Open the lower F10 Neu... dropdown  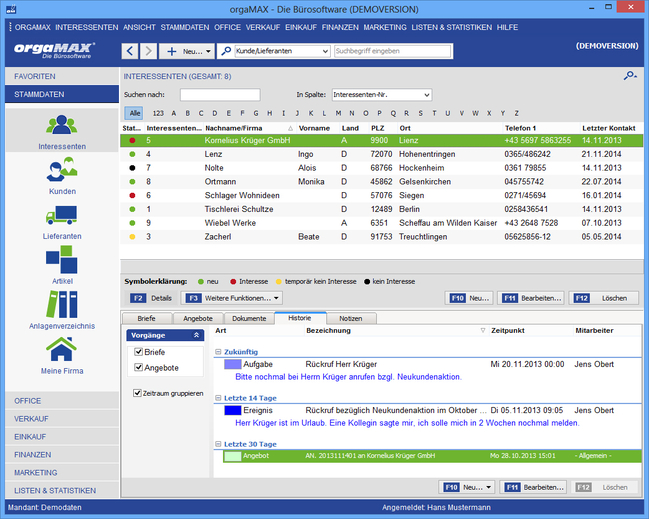coord(466,487)
